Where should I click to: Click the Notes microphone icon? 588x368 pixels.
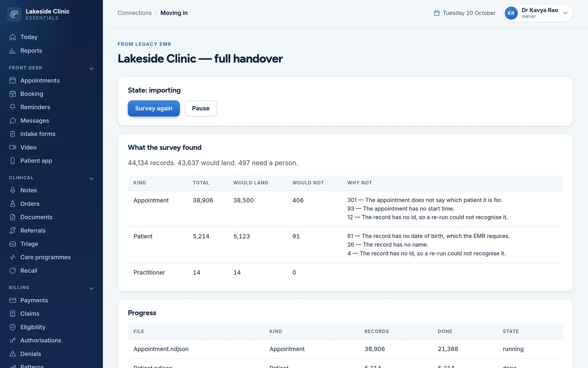tap(12, 190)
